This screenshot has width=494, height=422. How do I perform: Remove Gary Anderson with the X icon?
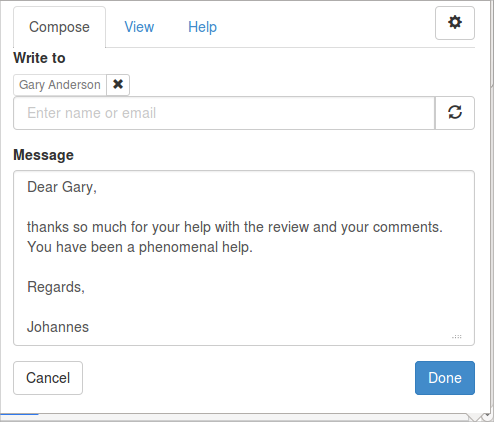(x=118, y=85)
